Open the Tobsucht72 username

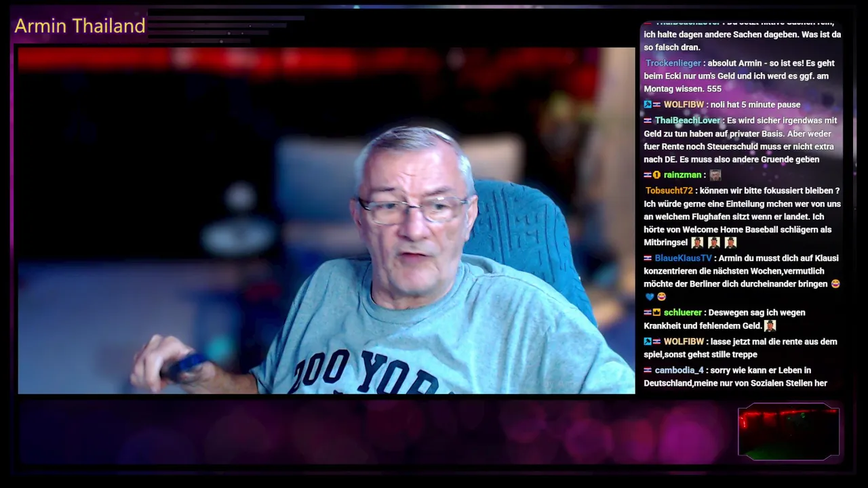pos(669,190)
